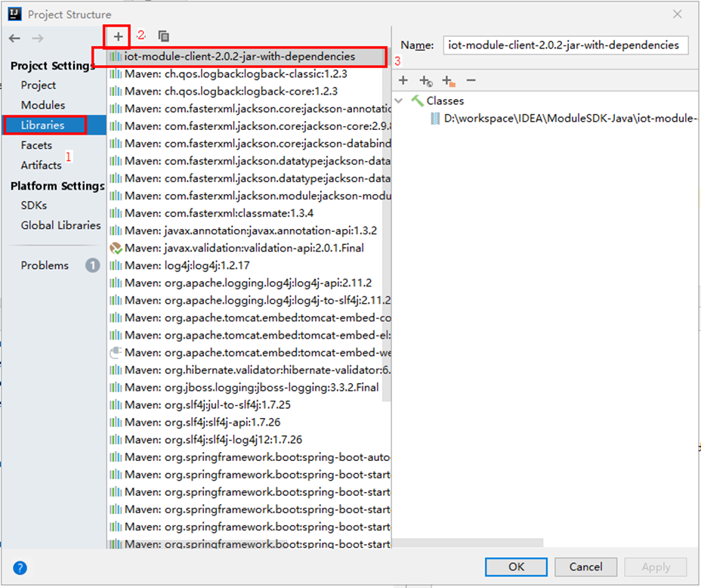701x588 pixels.
Task: Select Maven jackson-annotations library row
Action: click(x=249, y=109)
